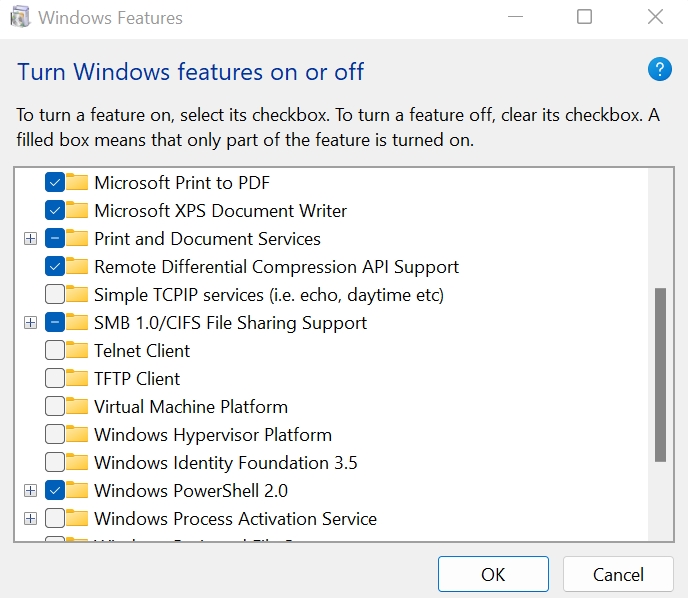
Task: Select Windows Process Activation Service label
Action: coord(236,519)
